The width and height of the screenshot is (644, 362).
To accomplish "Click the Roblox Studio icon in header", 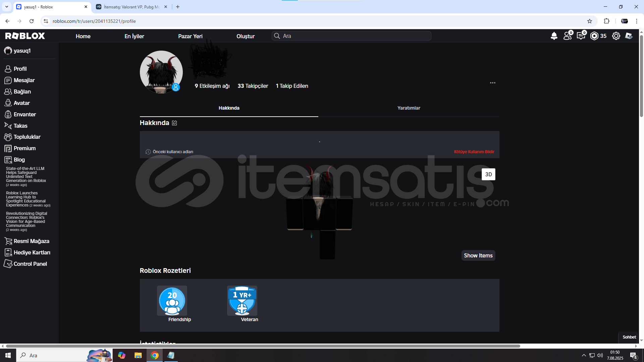I will (629, 36).
